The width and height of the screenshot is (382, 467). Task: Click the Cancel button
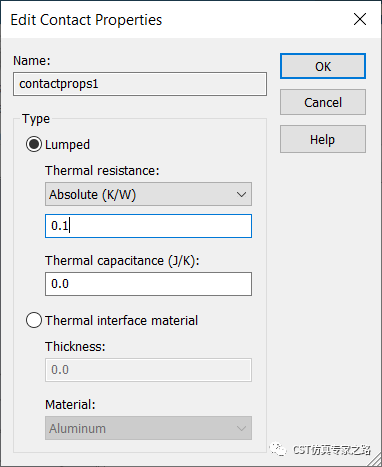point(323,102)
